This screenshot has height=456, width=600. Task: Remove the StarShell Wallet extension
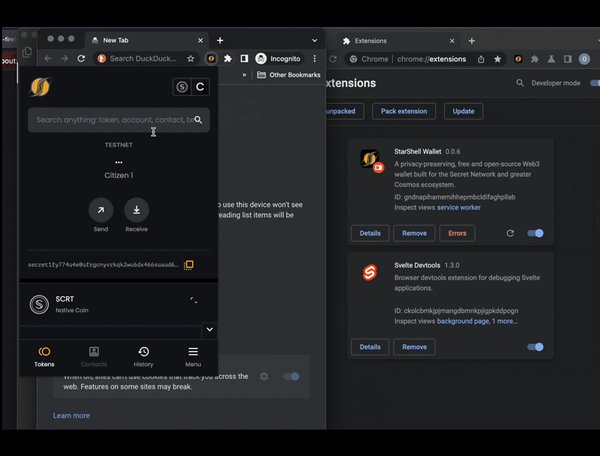point(414,233)
